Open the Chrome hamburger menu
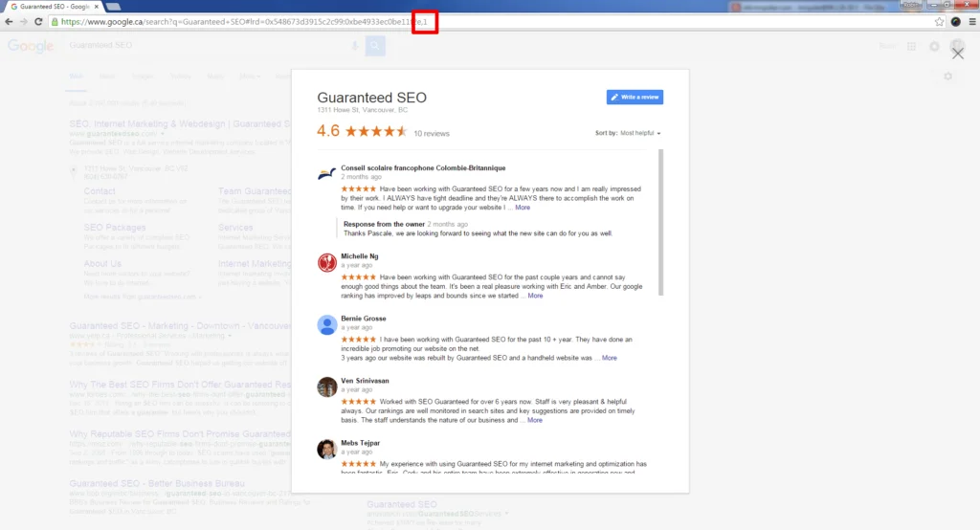 (972, 22)
